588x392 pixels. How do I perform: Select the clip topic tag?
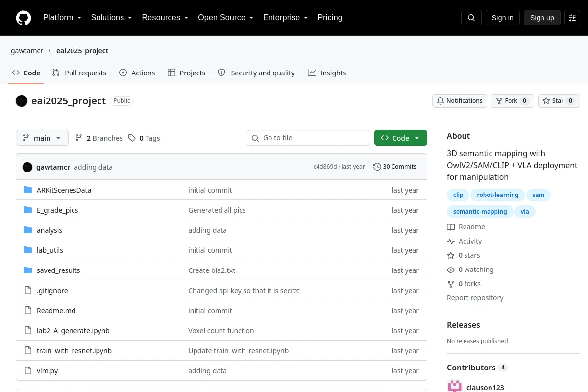(458, 195)
